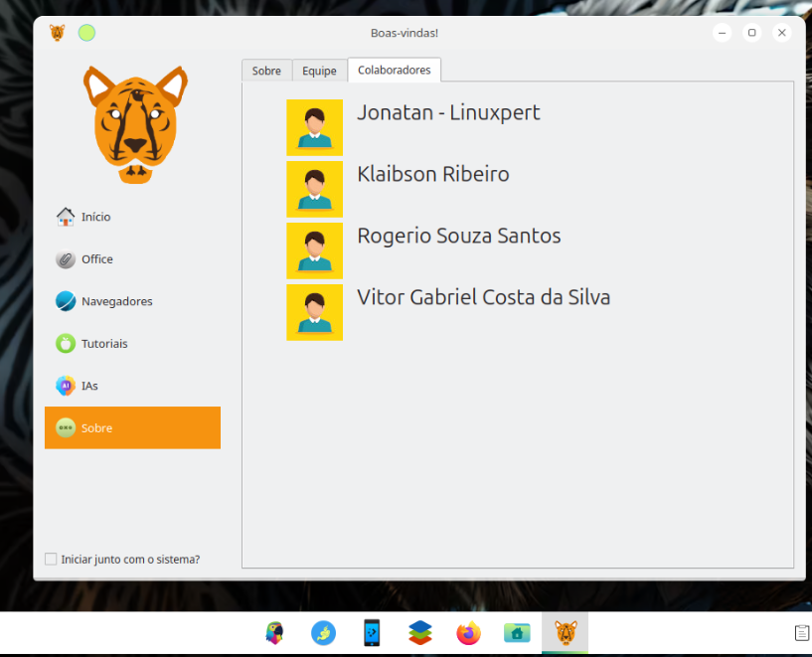Image resolution: width=812 pixels, height=657 pixels.
Task: Click the large tiger mascot logo
Action: pos(136,125)
